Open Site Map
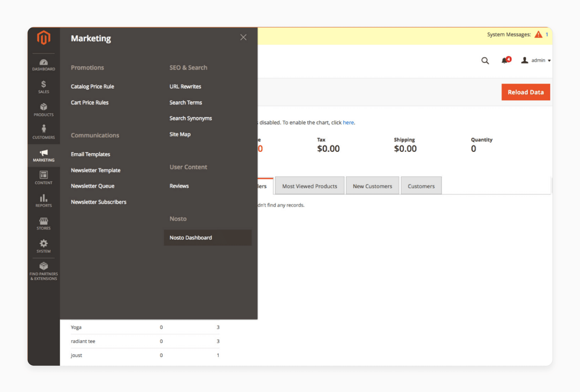This screenshot has height=392, width=580. (180, 134)
